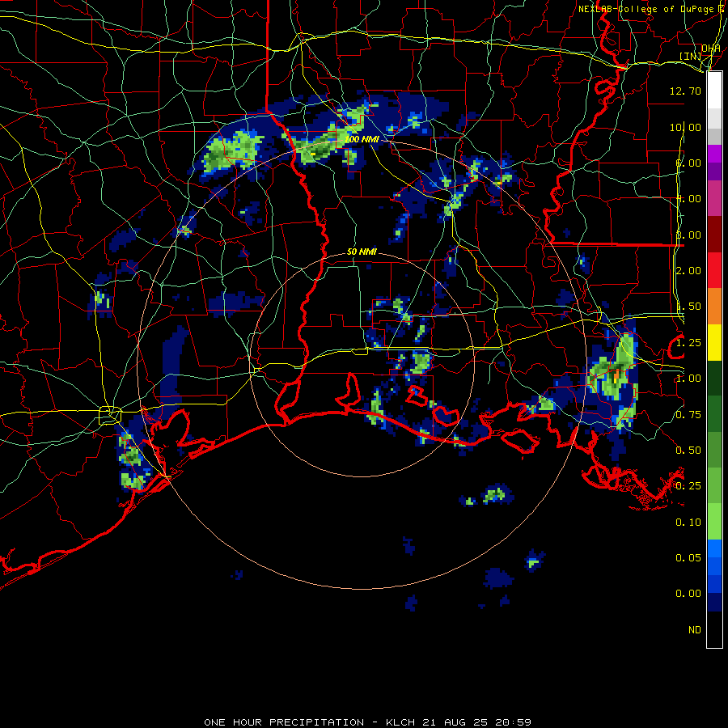Click the 50 NMI range ring label
This screenshot has width=728, height=728.
point(362,252)
